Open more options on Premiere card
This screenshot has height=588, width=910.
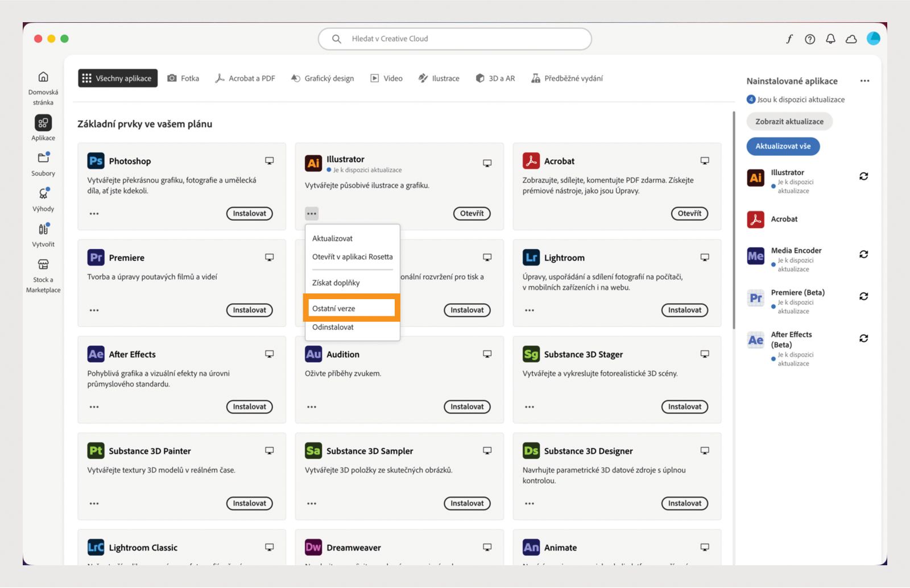tap(94, 310)
